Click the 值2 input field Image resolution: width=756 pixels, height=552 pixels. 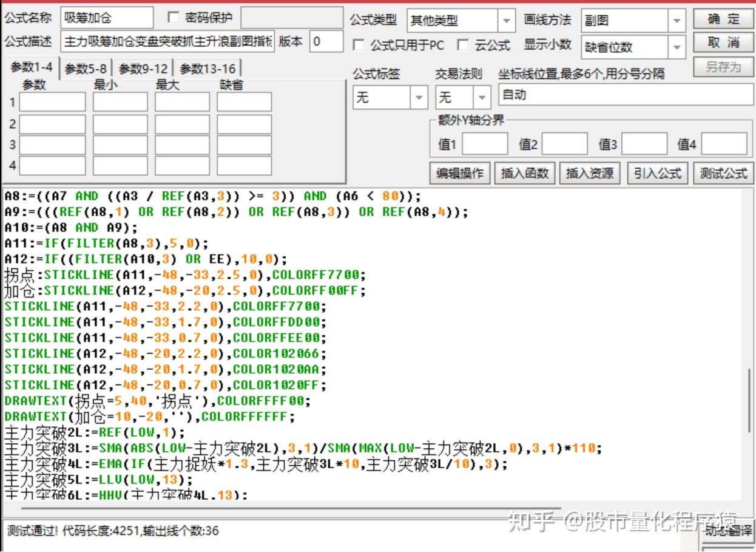click(x=564, y=144)
